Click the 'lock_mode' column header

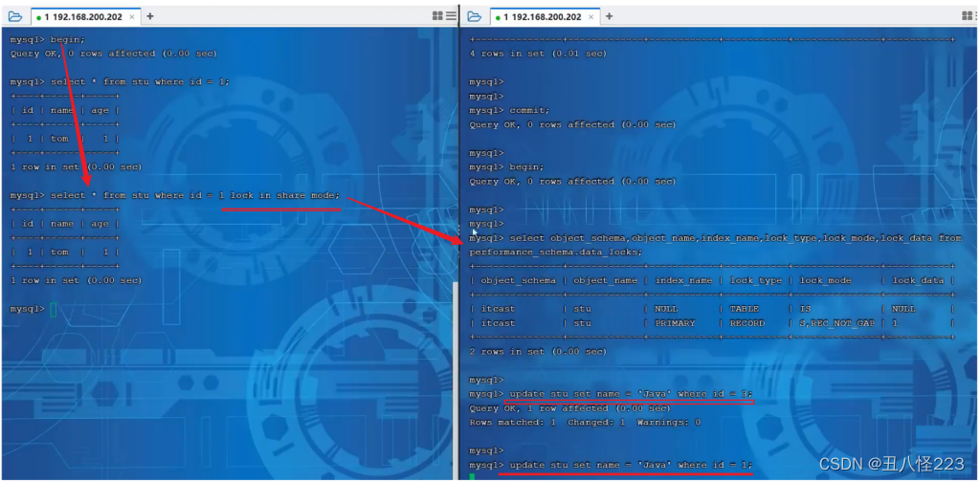pyautogui.click(x=826, y=280)
